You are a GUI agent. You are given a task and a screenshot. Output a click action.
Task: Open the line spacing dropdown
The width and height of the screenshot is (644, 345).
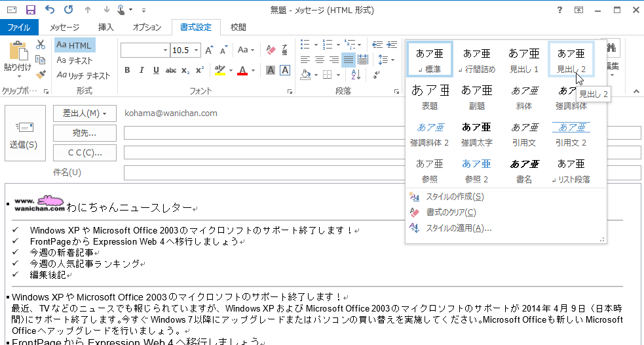(386, 60)
